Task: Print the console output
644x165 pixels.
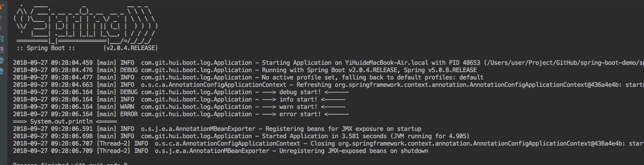Action: pos(1,60)
